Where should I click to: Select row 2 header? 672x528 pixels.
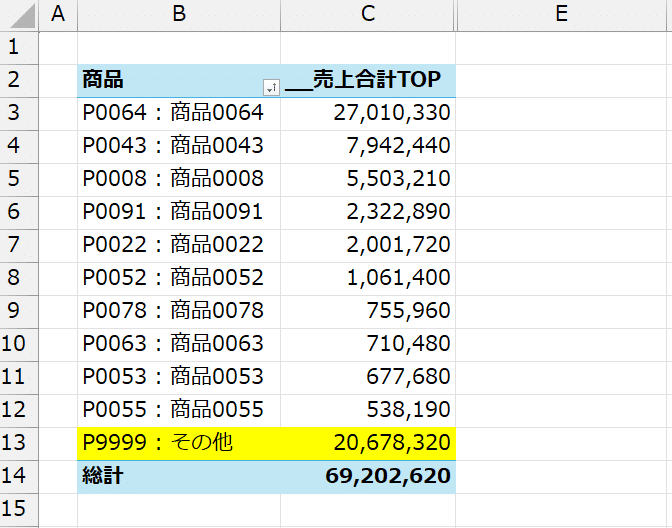[19, 81]
